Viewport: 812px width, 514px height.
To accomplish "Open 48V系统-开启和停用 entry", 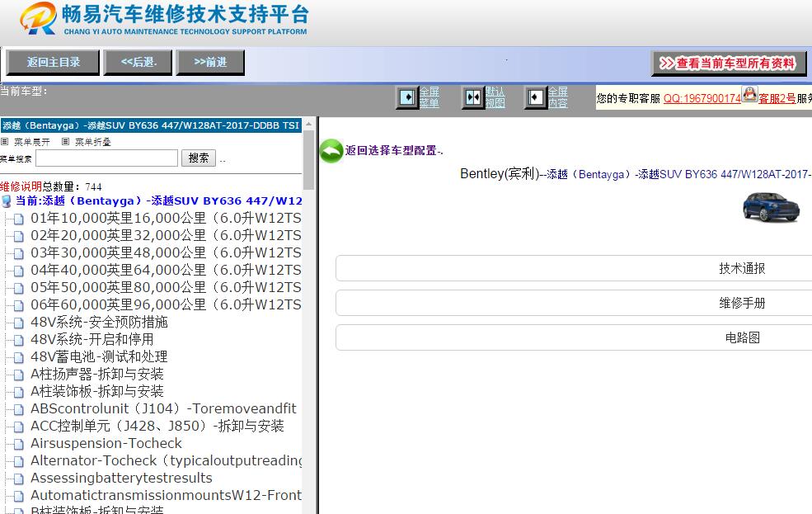I will click(x=92, y=339).
